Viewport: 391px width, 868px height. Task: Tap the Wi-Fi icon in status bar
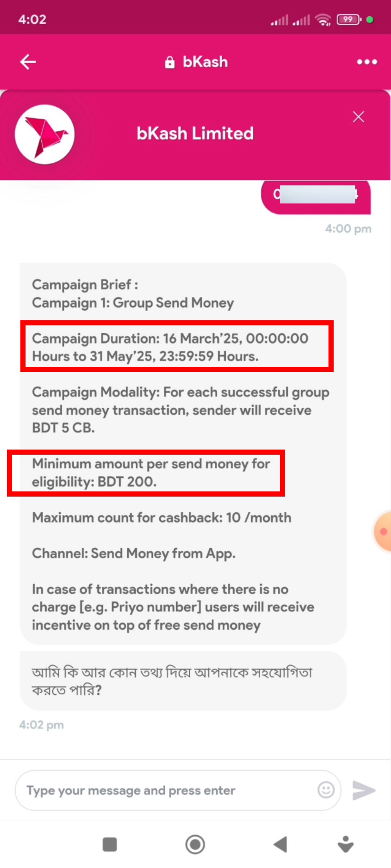pyautogui.click(x=323, y=20)
